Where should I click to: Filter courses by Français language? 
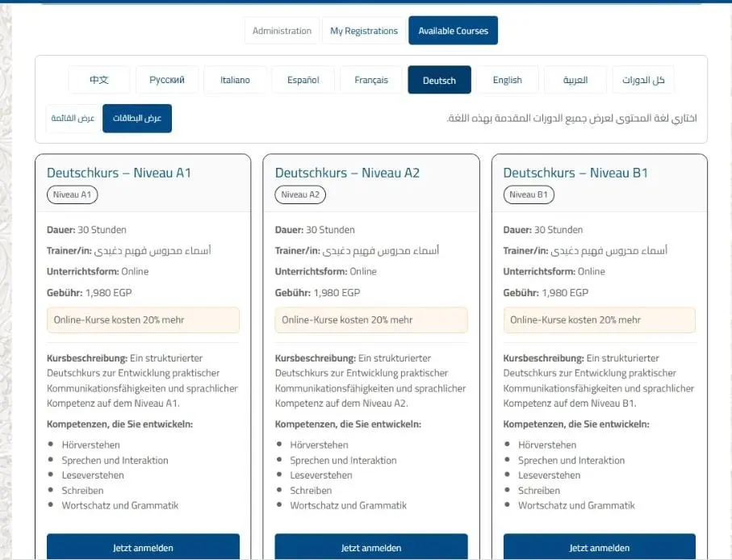(371, 80)
